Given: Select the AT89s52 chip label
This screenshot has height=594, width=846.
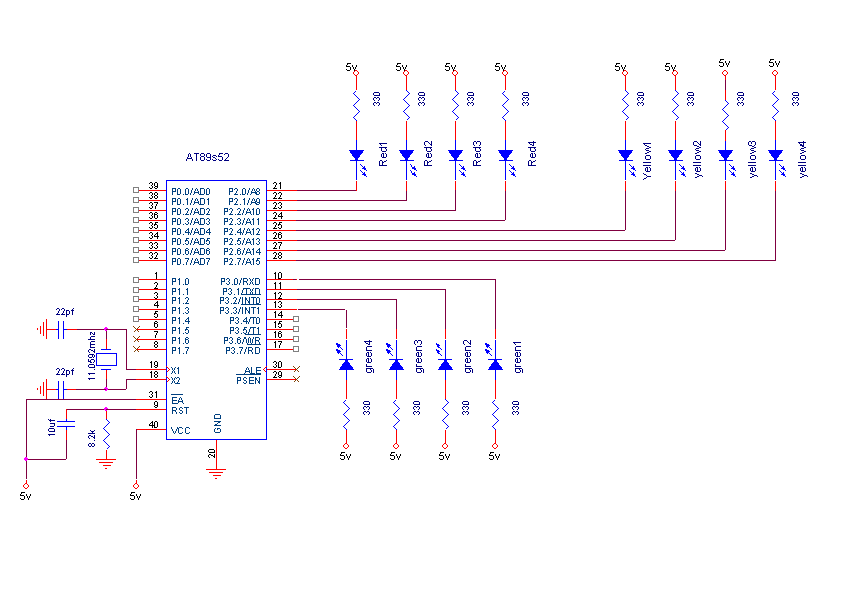Looking at the screenshot, I should 207,157.
